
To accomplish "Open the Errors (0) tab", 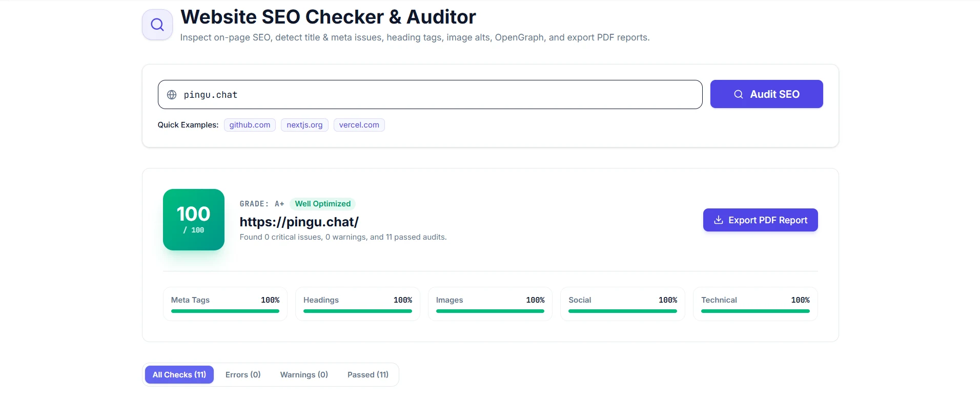I will coord(243,375).
